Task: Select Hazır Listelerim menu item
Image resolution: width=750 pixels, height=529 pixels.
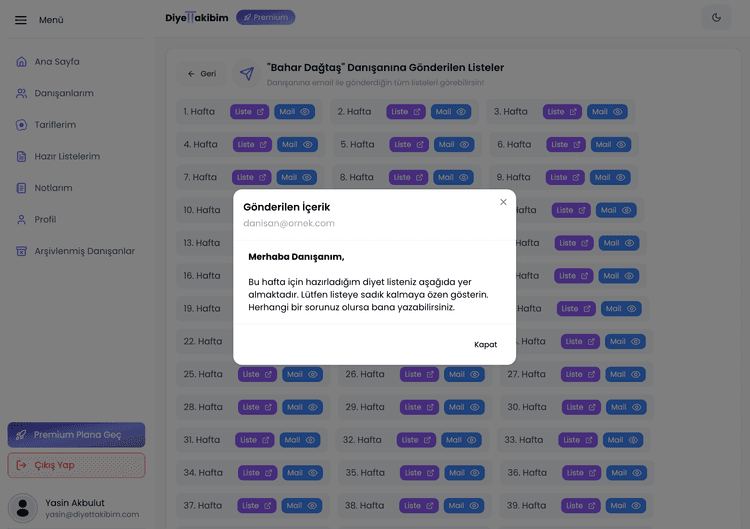Action: [x=66, y=156]
